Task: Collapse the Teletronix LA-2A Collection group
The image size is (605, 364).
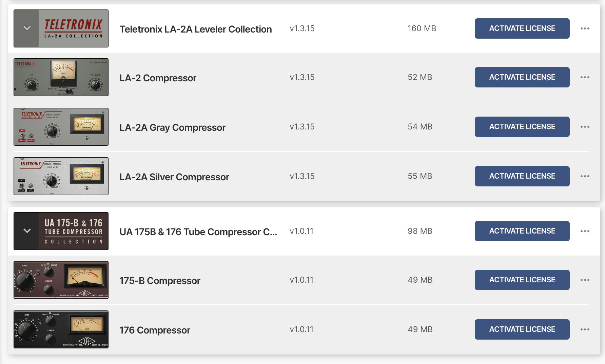Action: [x=27, y=28]
